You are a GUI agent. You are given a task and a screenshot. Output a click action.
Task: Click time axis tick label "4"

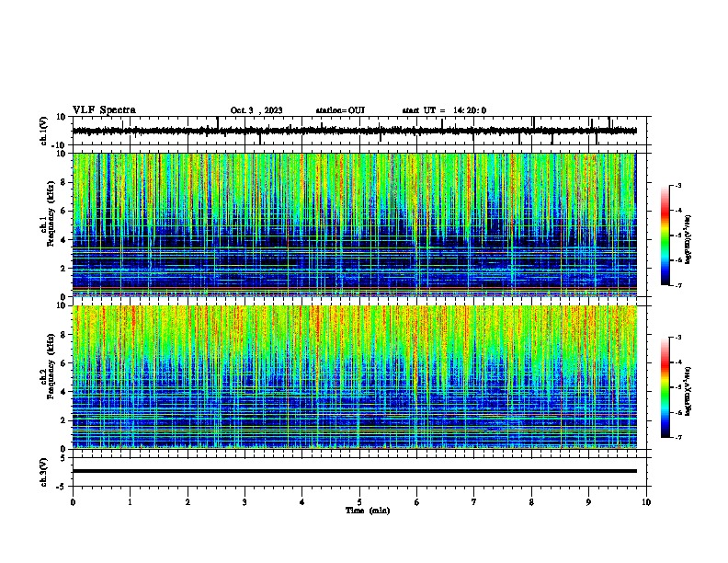(x=302, y=502)
